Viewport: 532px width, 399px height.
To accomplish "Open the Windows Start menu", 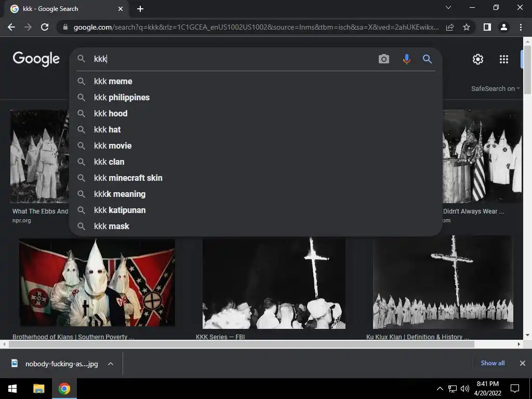I will coord(12,389).
